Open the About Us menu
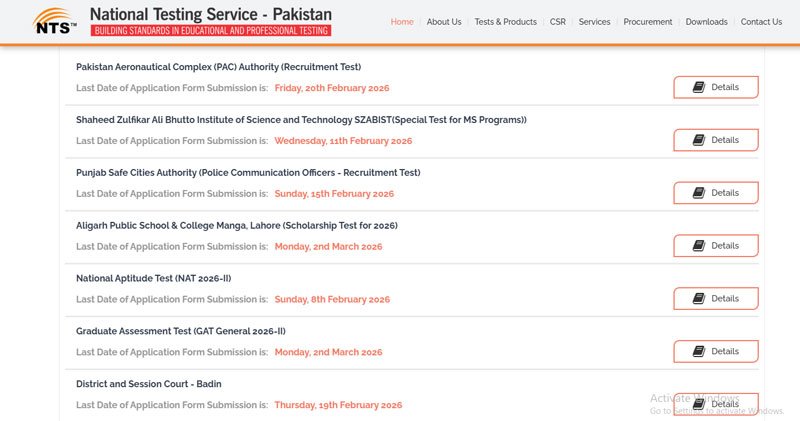 pos(443,22)
